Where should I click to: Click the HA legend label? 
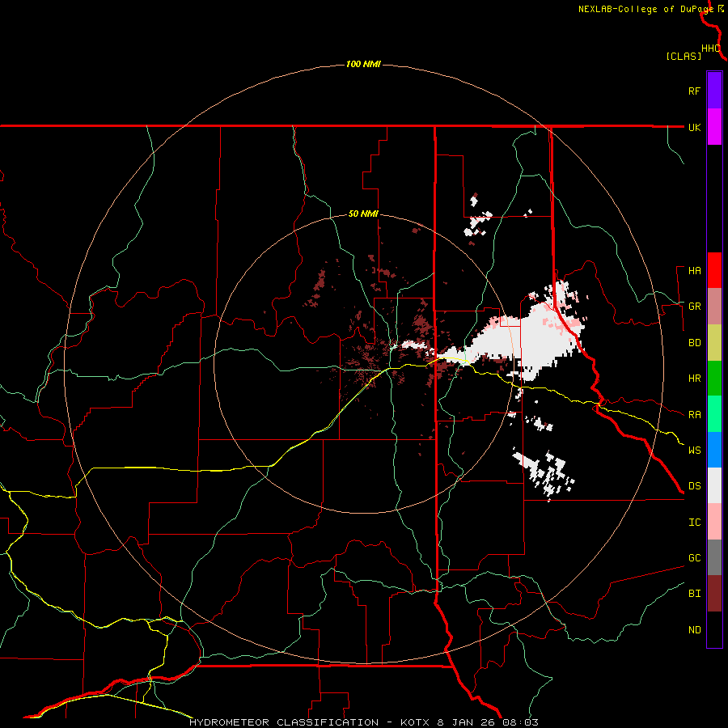pos(694,271)
